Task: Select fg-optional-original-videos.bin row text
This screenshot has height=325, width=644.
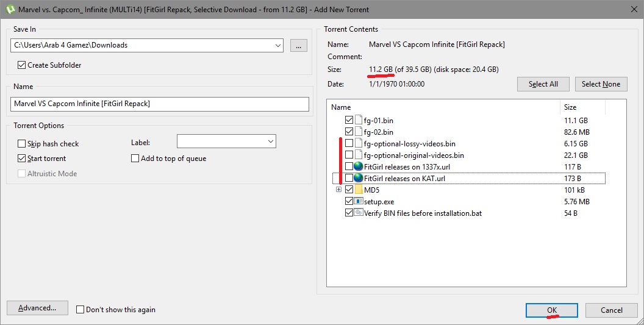Action: [x=413, y=155]
